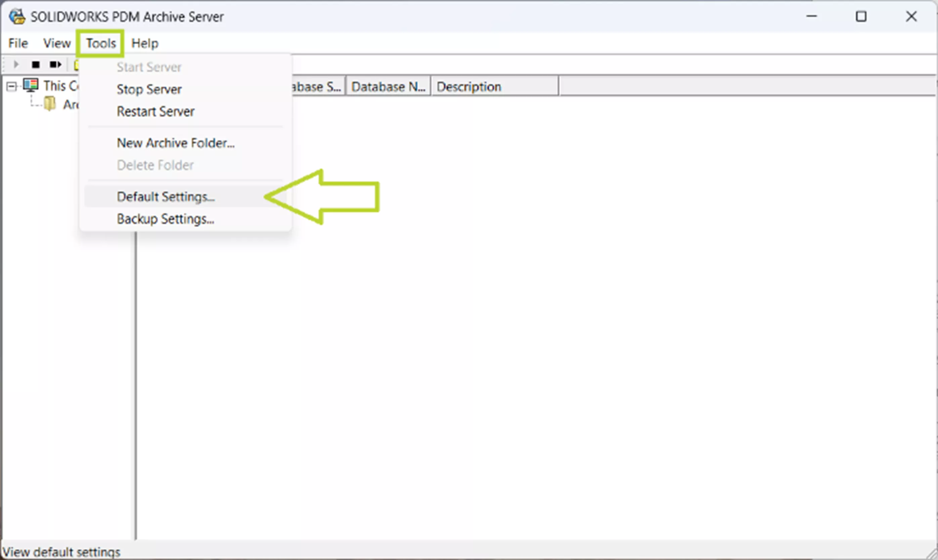Click the New Archive Folder toolbar icon
938x560 pixels.
point(78,64)
